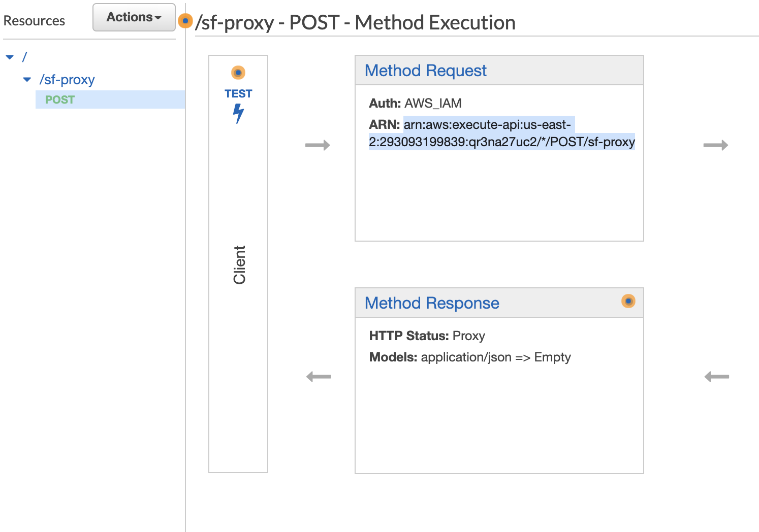Open the TEST link in the Client box
Viewport: 759px width, 532px height.
point(238,93)
